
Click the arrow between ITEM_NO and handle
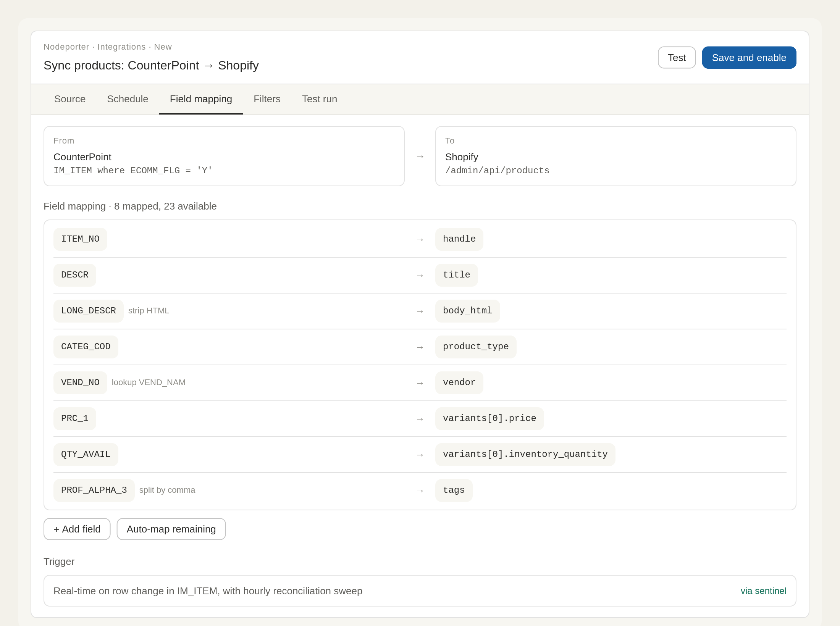pos(420,239)
